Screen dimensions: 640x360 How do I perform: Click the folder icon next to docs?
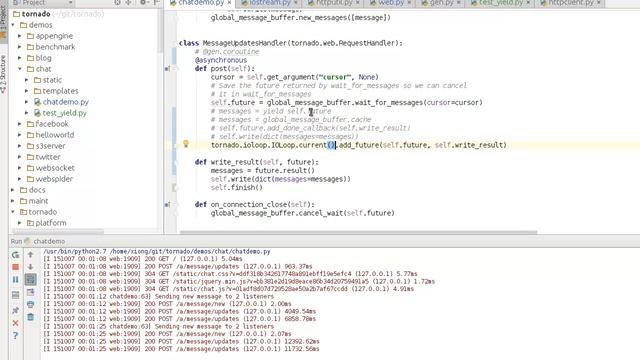23,190
